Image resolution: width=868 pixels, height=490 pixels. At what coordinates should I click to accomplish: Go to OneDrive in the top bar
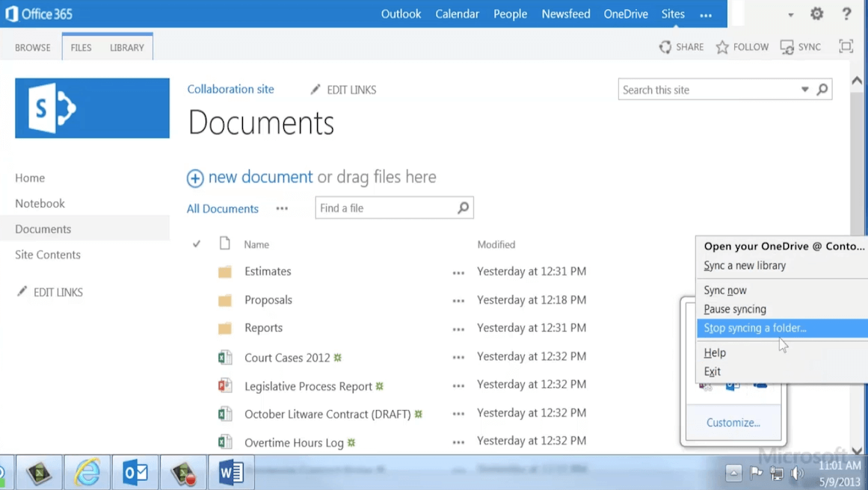pyautogui.click(x=626, y=14)
